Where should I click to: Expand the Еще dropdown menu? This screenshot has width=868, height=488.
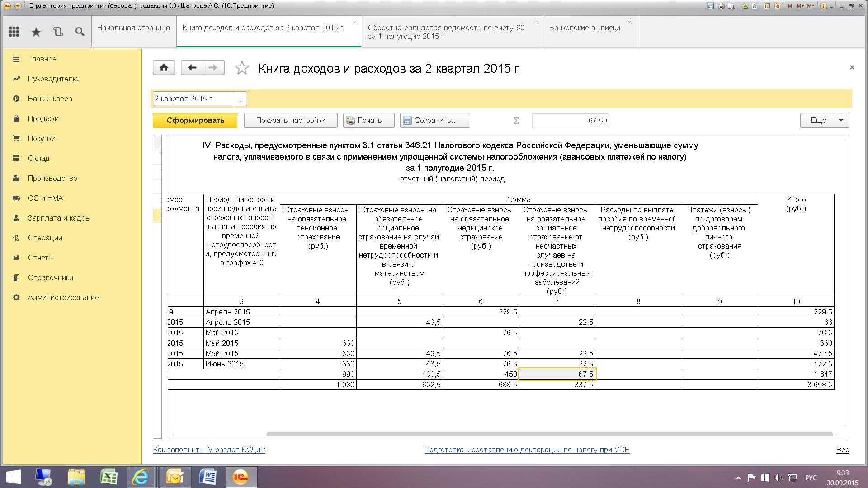pos(824,121)
